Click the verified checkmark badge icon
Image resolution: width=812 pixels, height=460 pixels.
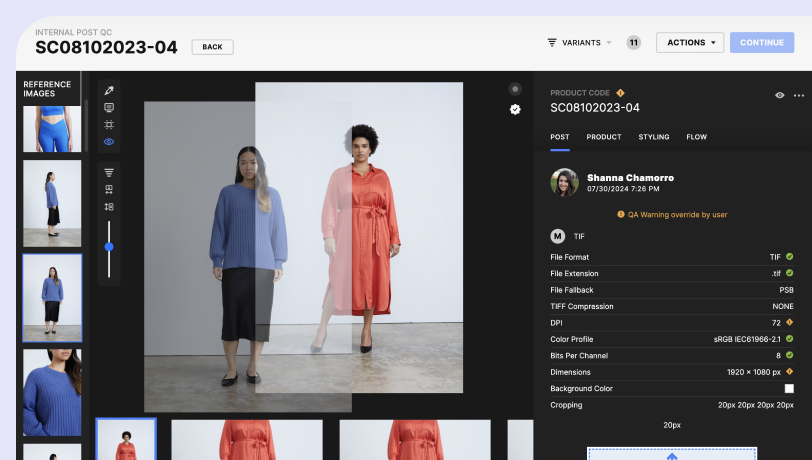pos(515,109)
